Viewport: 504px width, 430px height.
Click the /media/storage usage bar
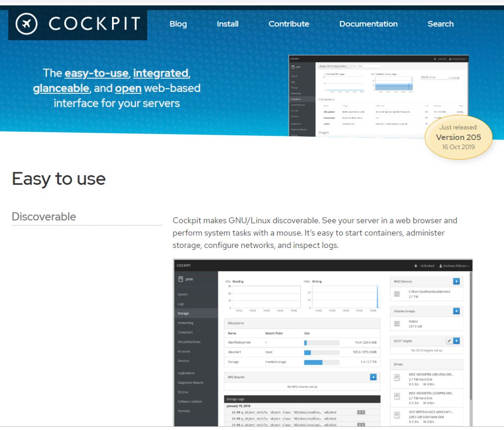pyautogui.click(x=322, y=362)
